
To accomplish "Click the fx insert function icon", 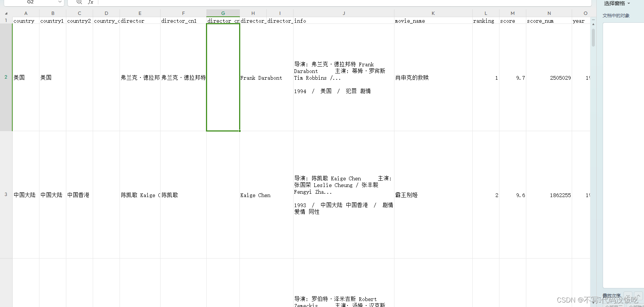I will coord(91,2).
